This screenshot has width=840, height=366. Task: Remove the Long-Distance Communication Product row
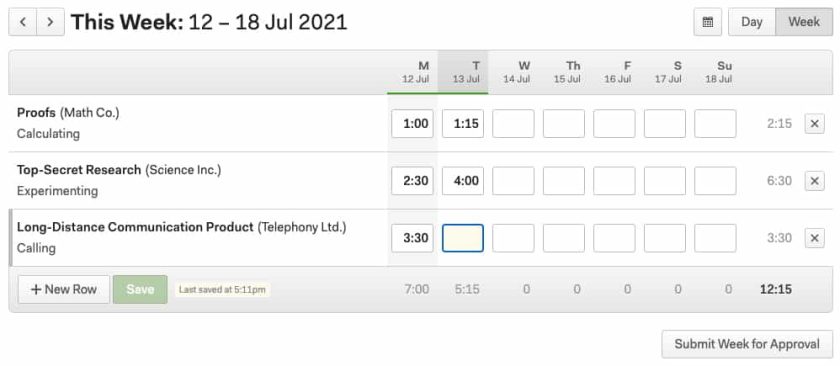click(814, 238)
